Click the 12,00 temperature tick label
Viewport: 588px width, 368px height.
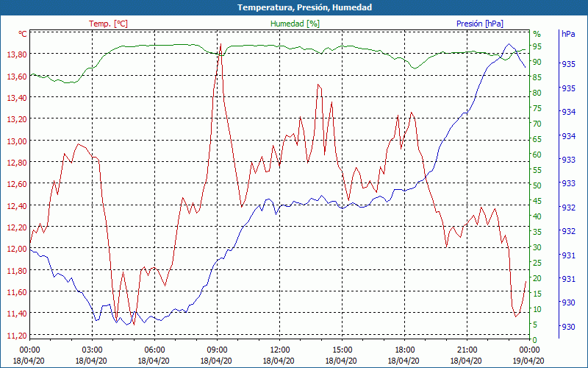[x=17, y=250]
